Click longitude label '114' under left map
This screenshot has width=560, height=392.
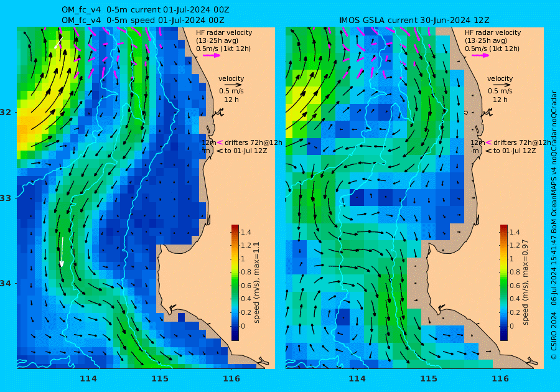(x=88, y=379)
